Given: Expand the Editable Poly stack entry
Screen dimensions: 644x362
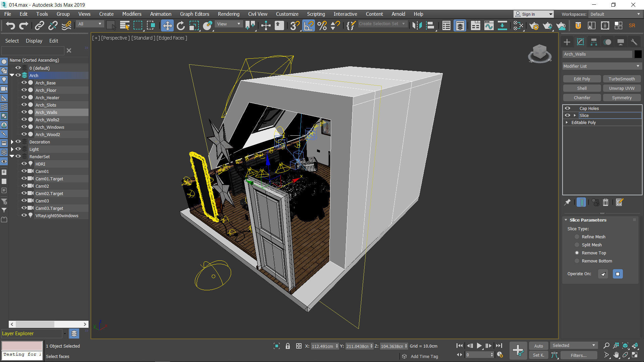Looking at the screenshot, I should point(567,122).
